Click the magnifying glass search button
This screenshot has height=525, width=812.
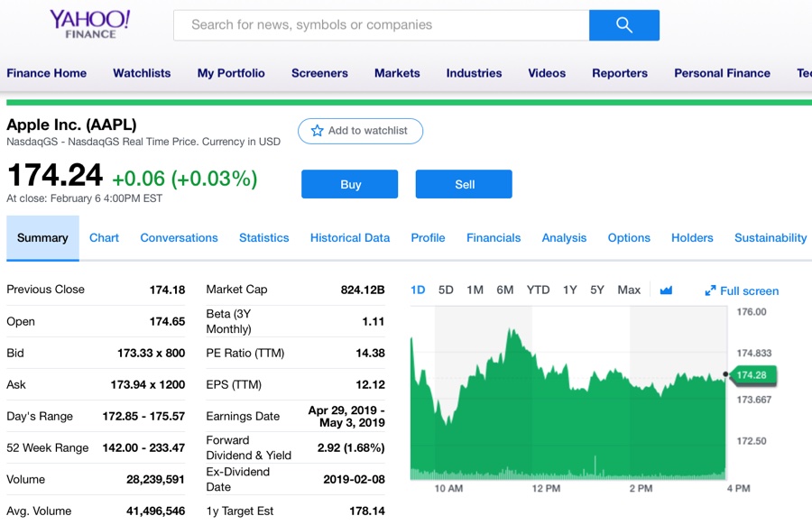[x=623, y=25]
